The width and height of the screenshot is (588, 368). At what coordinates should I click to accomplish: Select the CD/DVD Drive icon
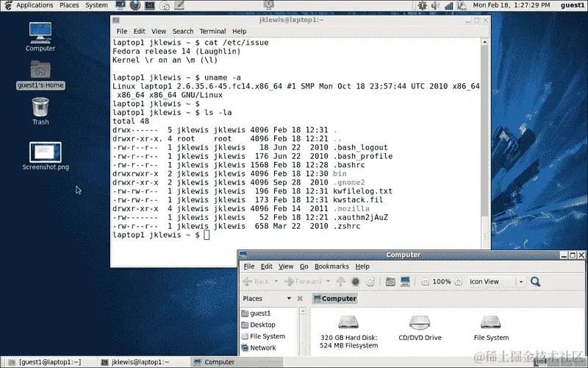[420, 328]
